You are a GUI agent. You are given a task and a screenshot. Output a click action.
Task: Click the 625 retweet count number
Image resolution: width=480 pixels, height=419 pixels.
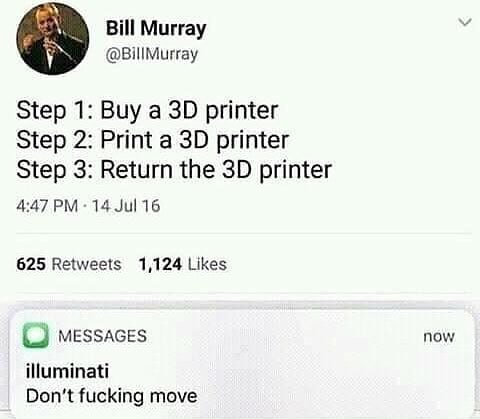pyautogui.click(x=31, y=264)
